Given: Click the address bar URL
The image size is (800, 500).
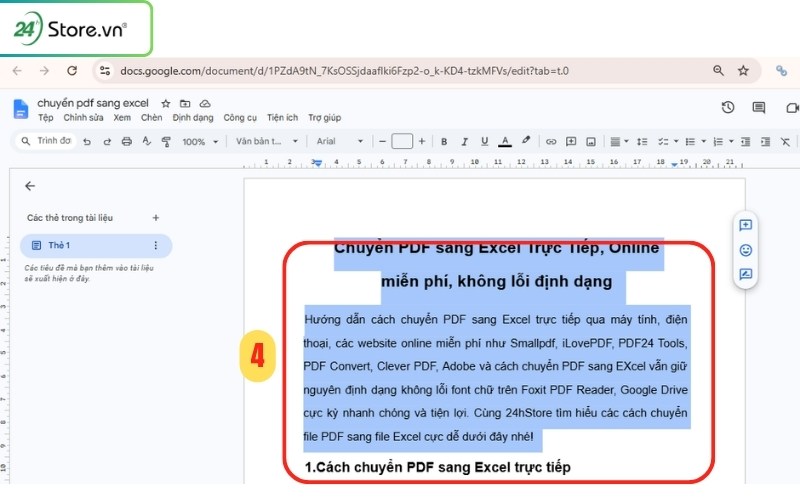Looking at the screenshot, I should (344, 71).
